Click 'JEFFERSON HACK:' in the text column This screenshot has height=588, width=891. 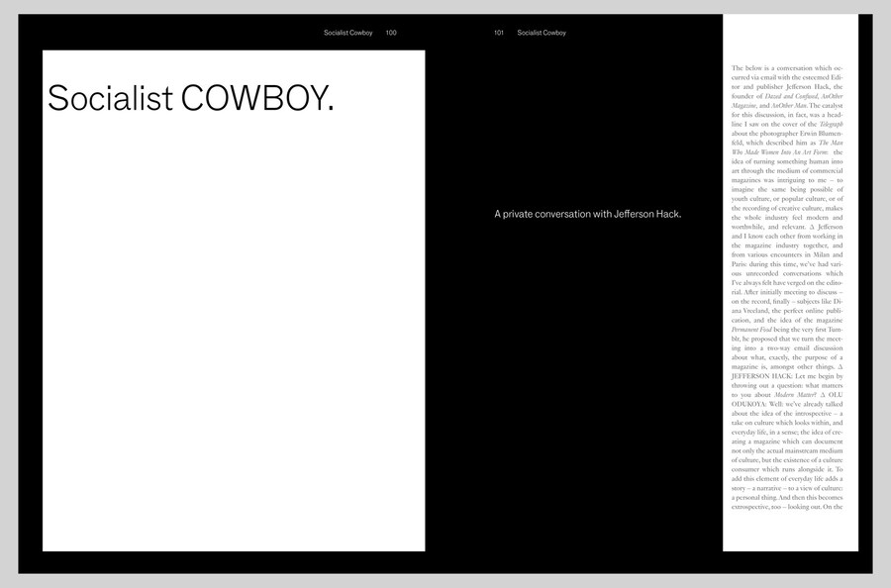[x=761, y=376]
